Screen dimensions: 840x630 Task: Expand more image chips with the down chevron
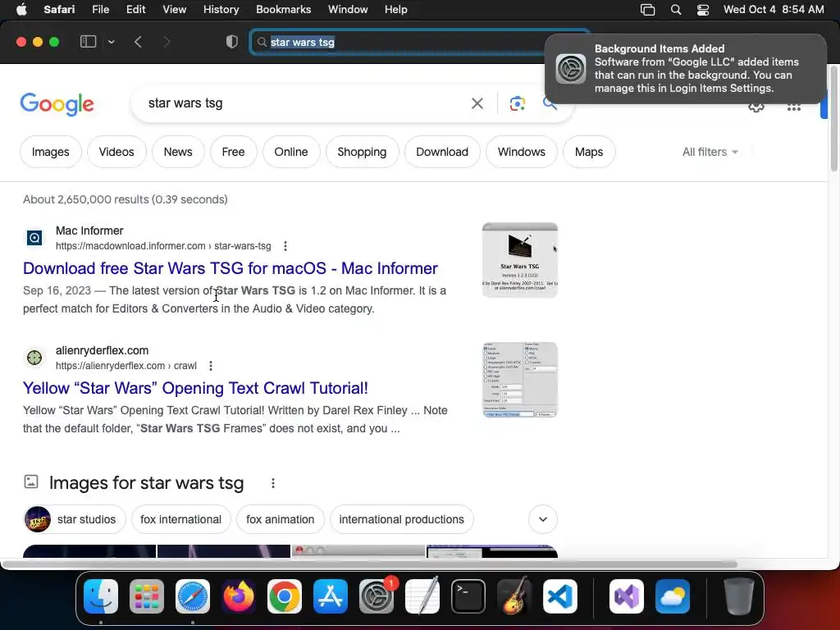point(543,519)
